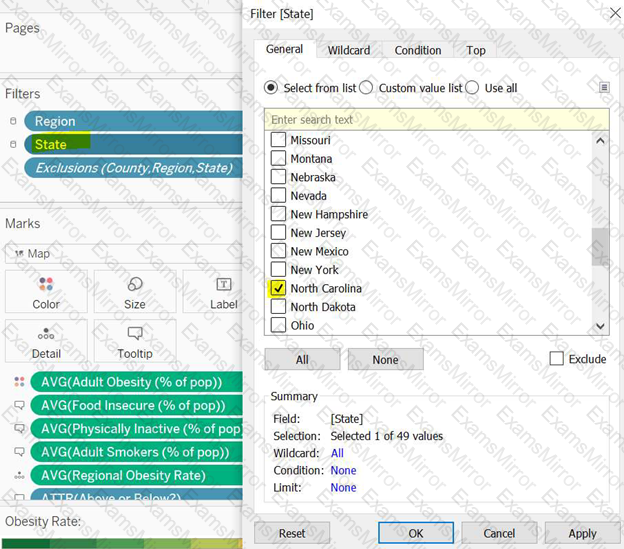Check the New Mexico checkbox

[x=278, y=251]
